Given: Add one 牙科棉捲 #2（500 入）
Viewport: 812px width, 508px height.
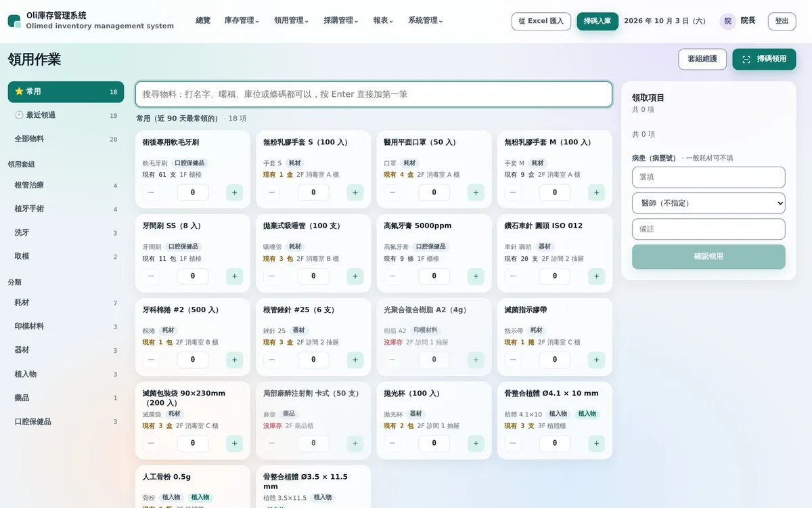Looking at the screenshot, I should [x=234, y=360].
